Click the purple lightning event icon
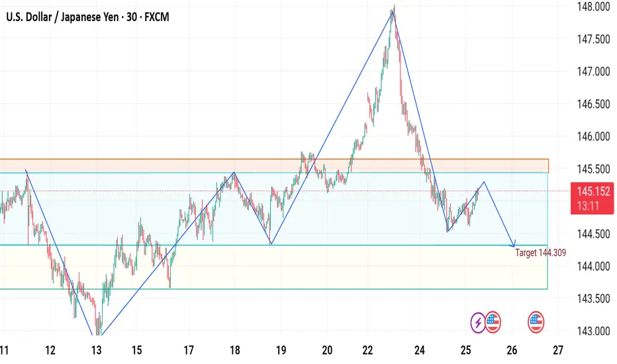This screenshot has height=364, width=617. click(x=478, y=323)
